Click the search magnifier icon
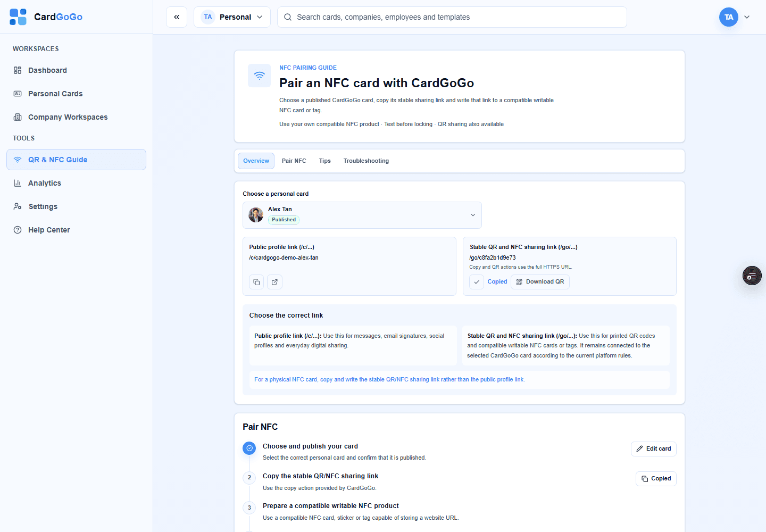The image size is (766, 532). pos(288,17)
